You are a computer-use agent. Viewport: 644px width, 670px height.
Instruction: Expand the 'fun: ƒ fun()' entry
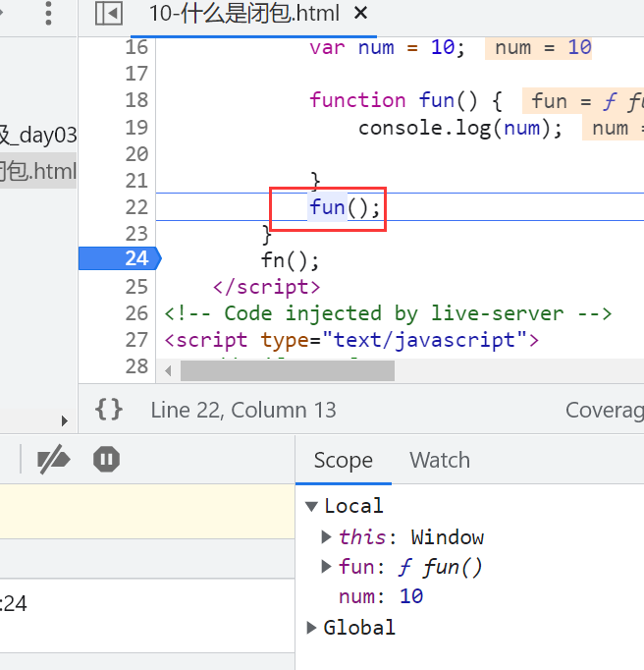point(327,567)
